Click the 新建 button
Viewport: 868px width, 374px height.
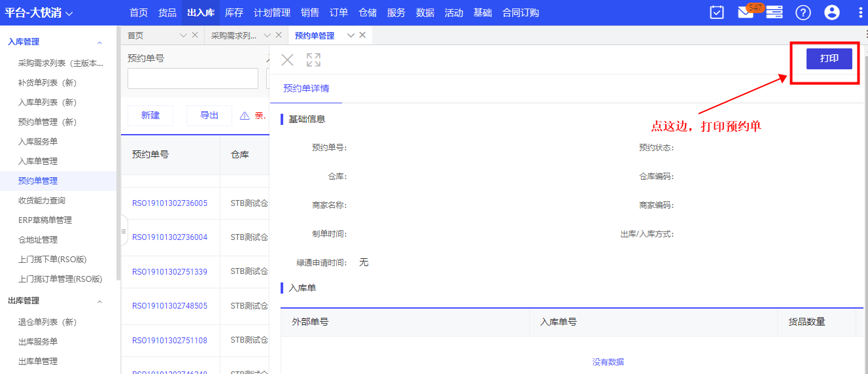pos(150,116)
